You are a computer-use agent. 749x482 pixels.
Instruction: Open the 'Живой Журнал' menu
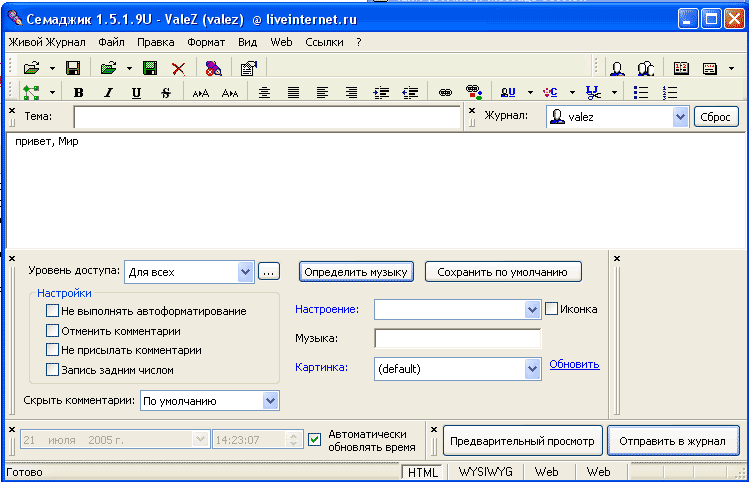pyautogui.click(x=47, y=42)
